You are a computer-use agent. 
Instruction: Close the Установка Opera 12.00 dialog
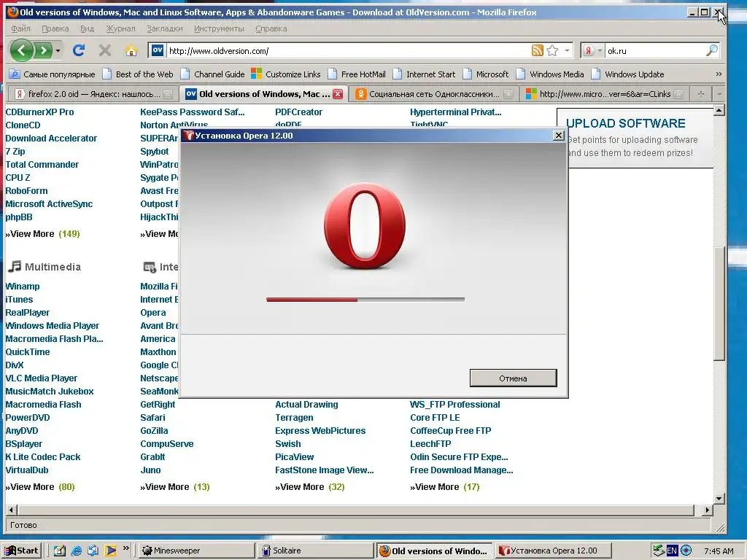pyautogui.click(x=559, y=135)
